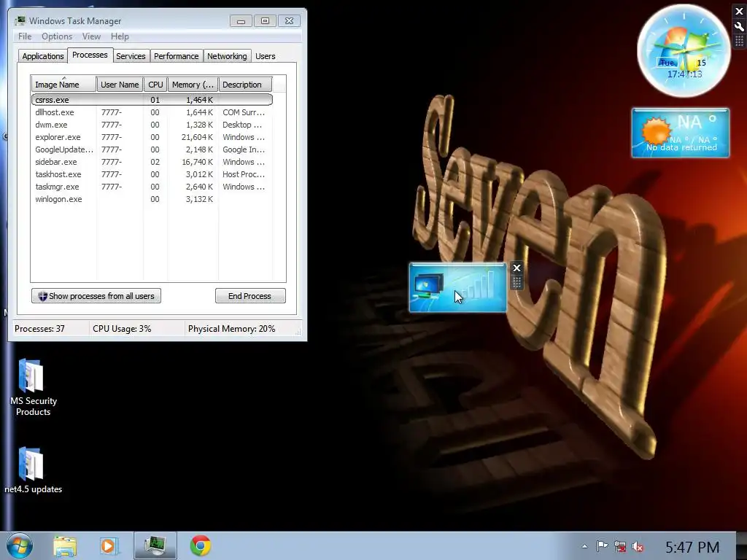Click the End Process button

click(x=250, y=296)
